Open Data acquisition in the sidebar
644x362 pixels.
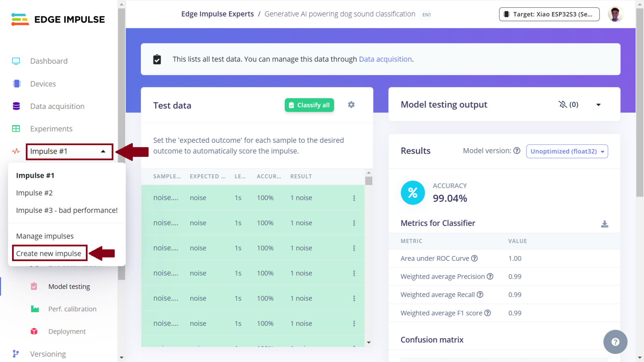coord(57,106)
